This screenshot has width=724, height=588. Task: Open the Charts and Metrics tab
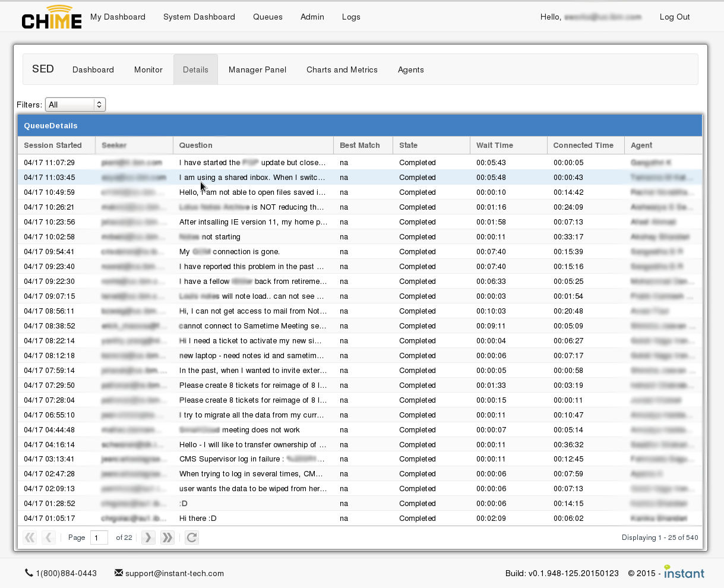342,69
